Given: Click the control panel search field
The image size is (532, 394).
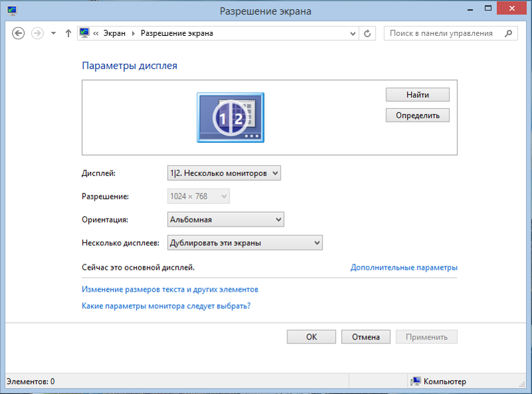Looking at the screenshot, I should coord(451,33).
